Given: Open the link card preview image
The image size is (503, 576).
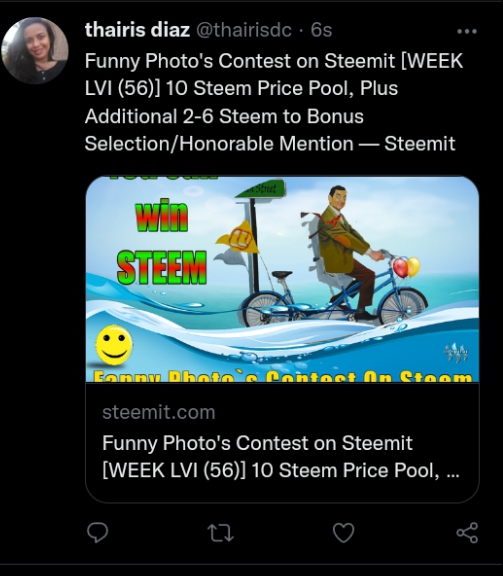Looking at the screenshot, I should [x=282, y=279].
